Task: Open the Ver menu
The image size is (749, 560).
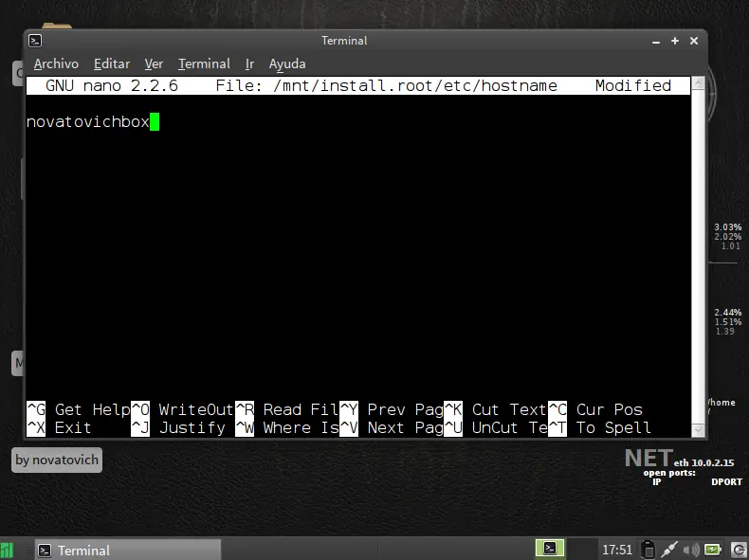Action: (154, 63)
